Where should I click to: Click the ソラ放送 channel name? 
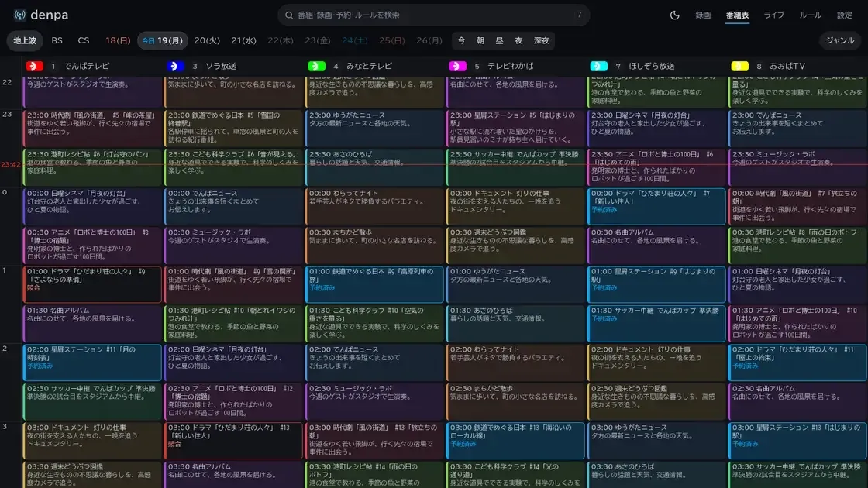tap(221, 66)
